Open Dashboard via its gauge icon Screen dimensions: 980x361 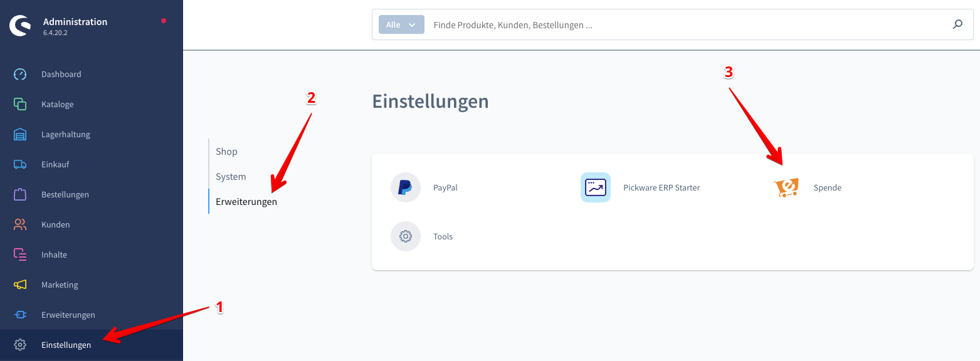coord(20,74)
